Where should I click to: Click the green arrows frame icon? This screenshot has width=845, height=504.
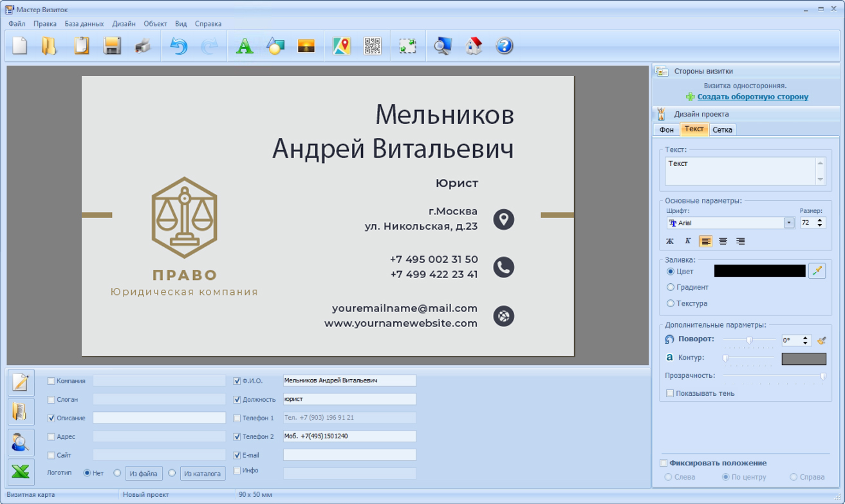click(407, 46)
